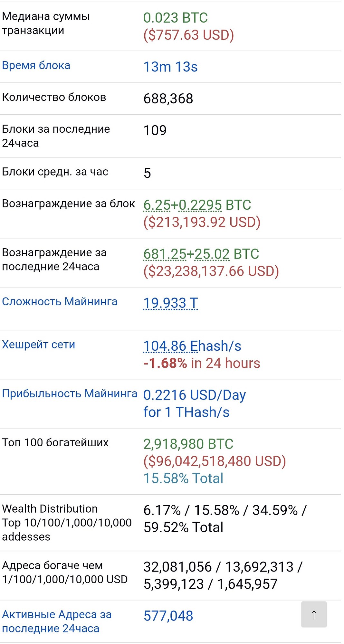Click the 6.25 block reward amount
Image resolution: width=344 pixels, height=644 pixels.
coord(157,205)
